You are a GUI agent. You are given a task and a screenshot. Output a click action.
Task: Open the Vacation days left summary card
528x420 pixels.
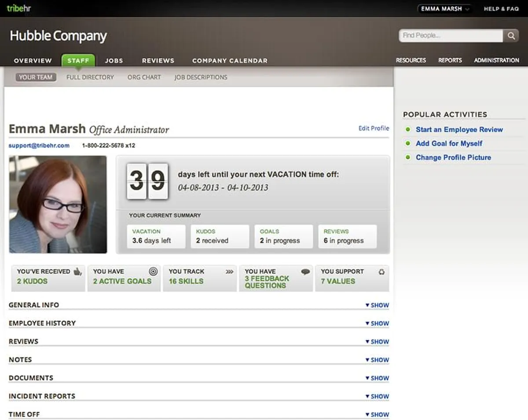click(x=156, y=236)
